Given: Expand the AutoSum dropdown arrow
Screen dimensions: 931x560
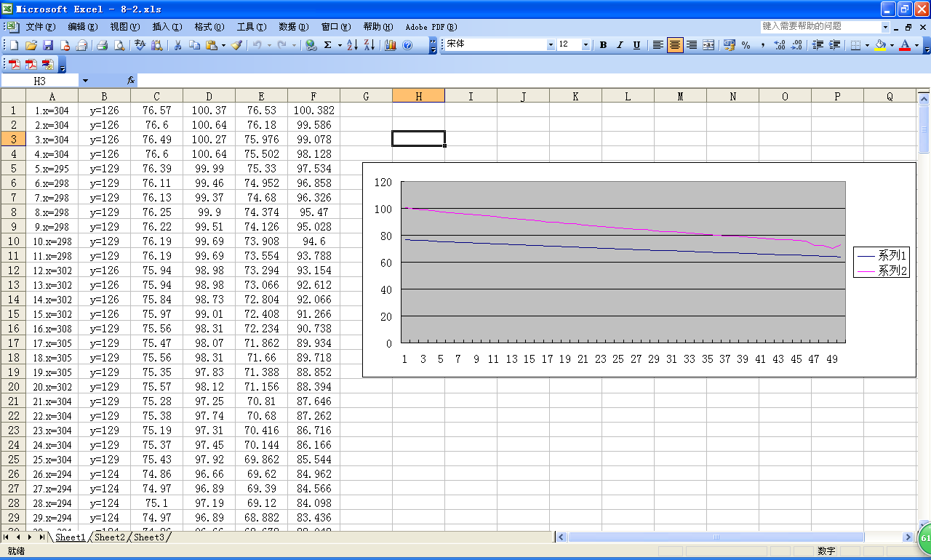Looking at the screenshot, I should point(340,45).
